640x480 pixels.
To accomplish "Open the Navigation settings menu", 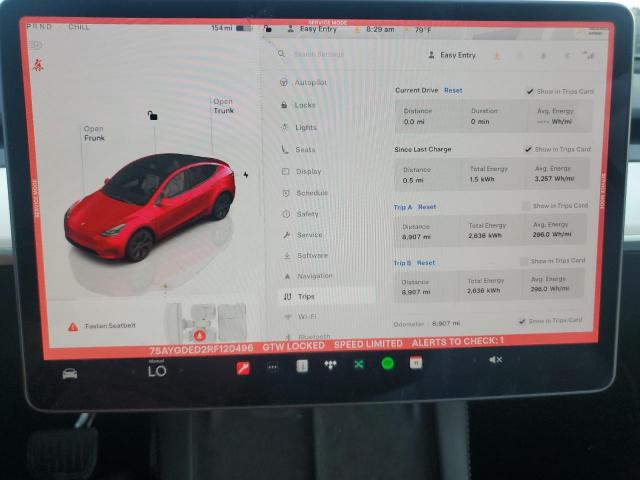I will (309, 276).
